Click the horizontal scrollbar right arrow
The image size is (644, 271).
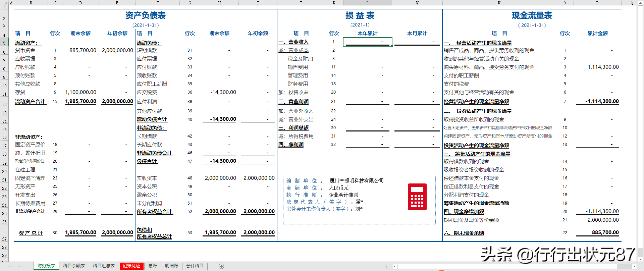click(x=634, y=267)
